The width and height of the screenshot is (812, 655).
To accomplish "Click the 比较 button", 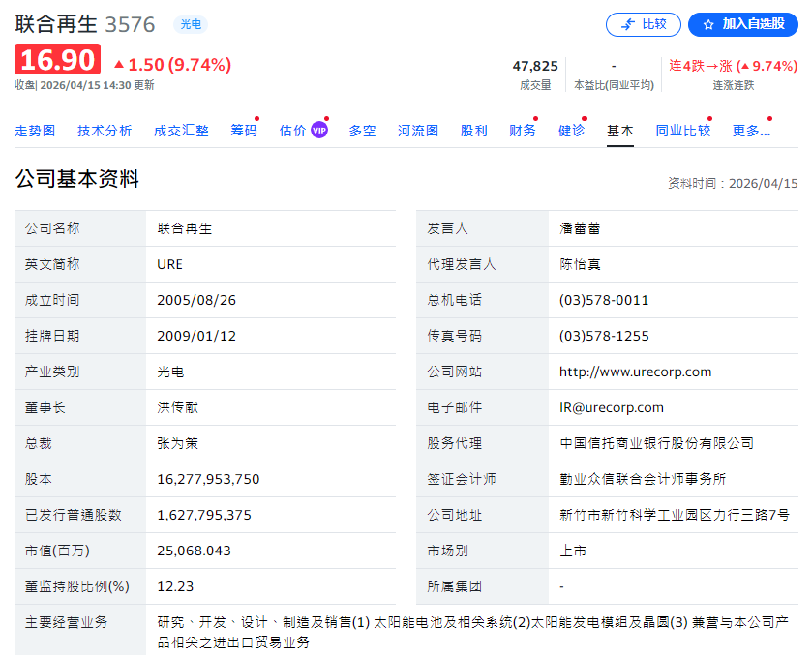I will click(x=643, y=24).
